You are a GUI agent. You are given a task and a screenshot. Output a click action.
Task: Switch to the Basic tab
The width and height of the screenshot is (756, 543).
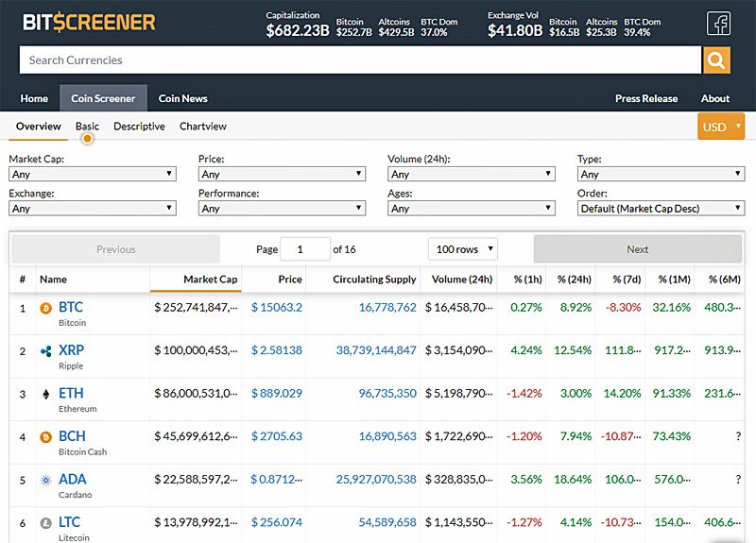tap(87, 127)
